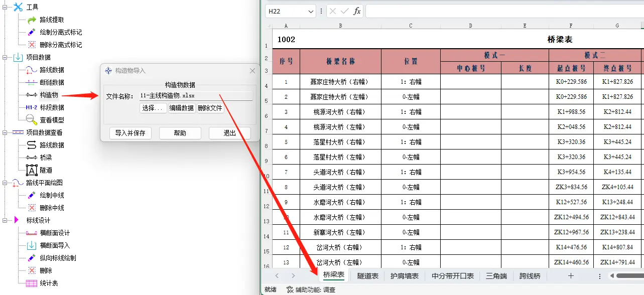Click the insert function fx icon
The height and width of the screenshot is (295, 644).
click(x=357, y=11)
